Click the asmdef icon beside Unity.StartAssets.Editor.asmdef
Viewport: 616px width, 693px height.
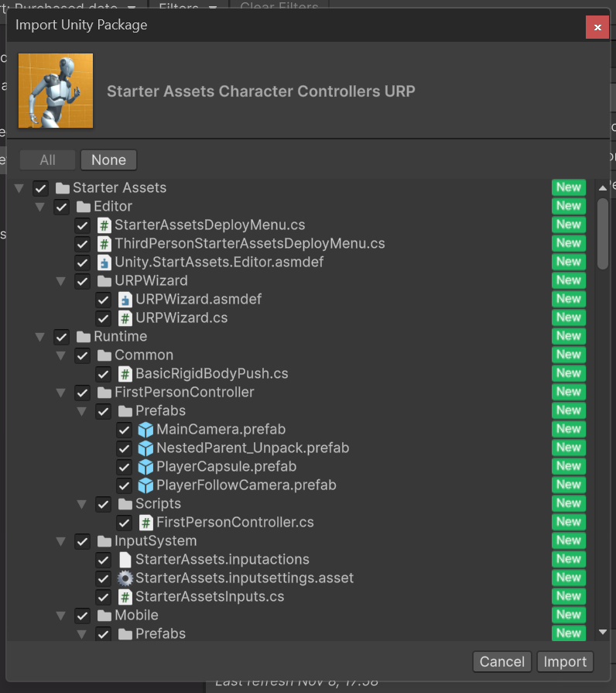tap(104, 262)
